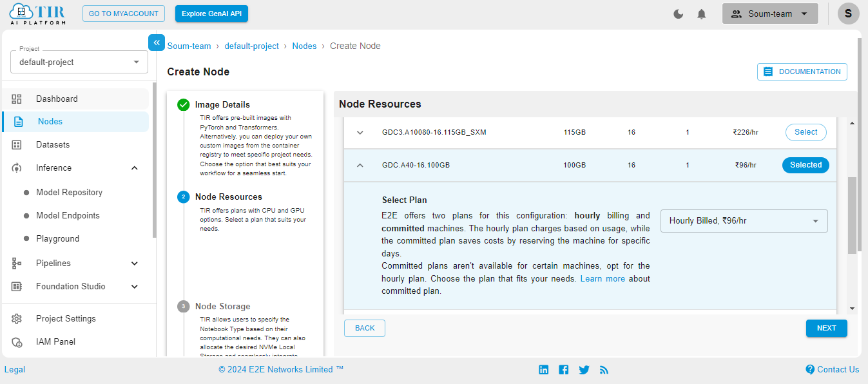The width and height of the screenshot is (868, 384).
Task: Collapse the Inference menu section
Action: [135, 168]
